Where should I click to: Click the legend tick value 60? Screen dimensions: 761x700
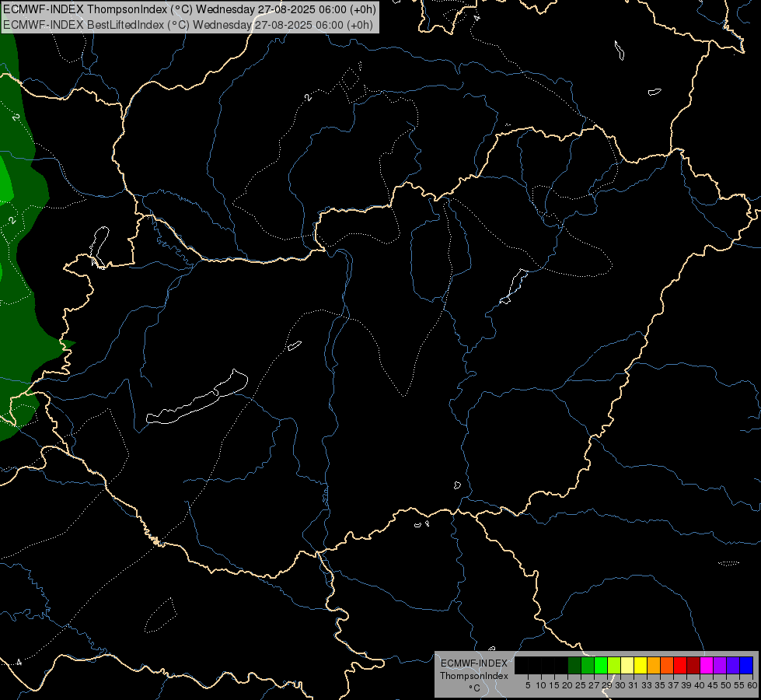(x=752, y=685)
